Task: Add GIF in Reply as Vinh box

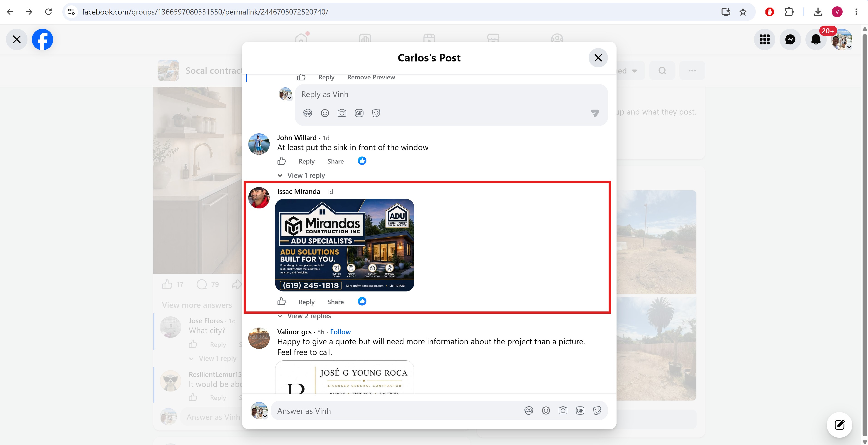Action: coord(359,113)
